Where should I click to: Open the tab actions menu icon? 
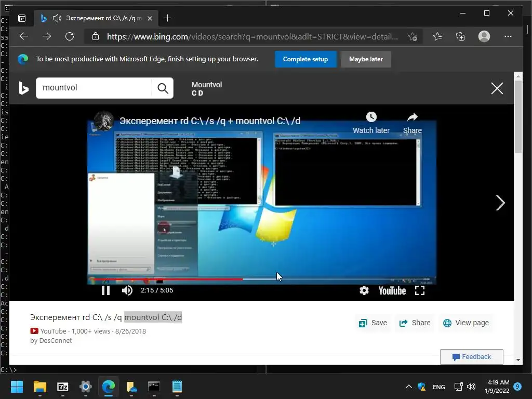(22, 18)
